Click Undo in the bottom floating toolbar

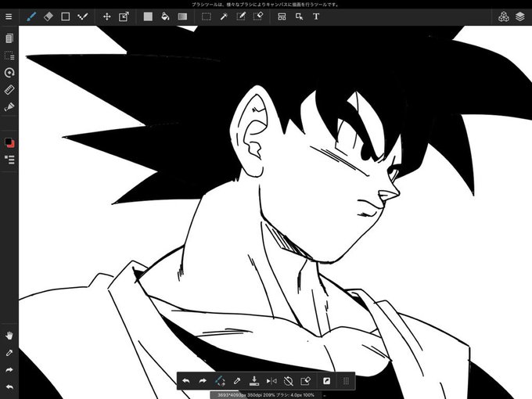click(186, 381)
